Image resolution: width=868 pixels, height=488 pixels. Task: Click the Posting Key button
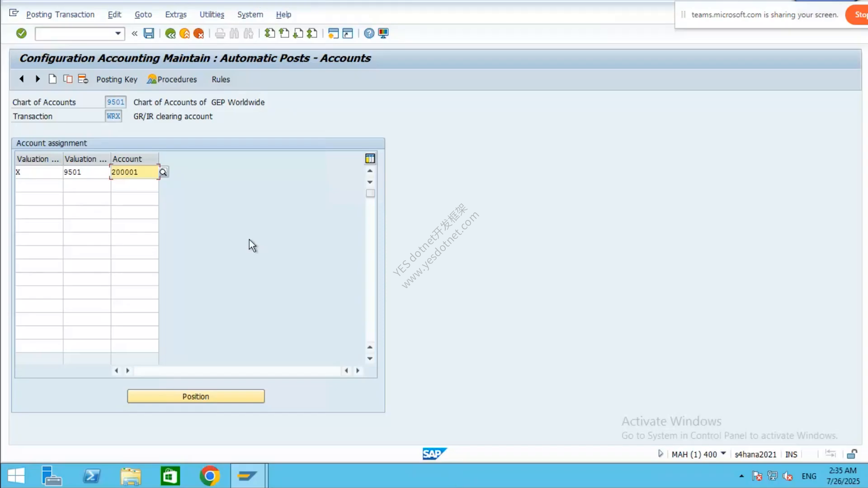(x=117, y=80)
